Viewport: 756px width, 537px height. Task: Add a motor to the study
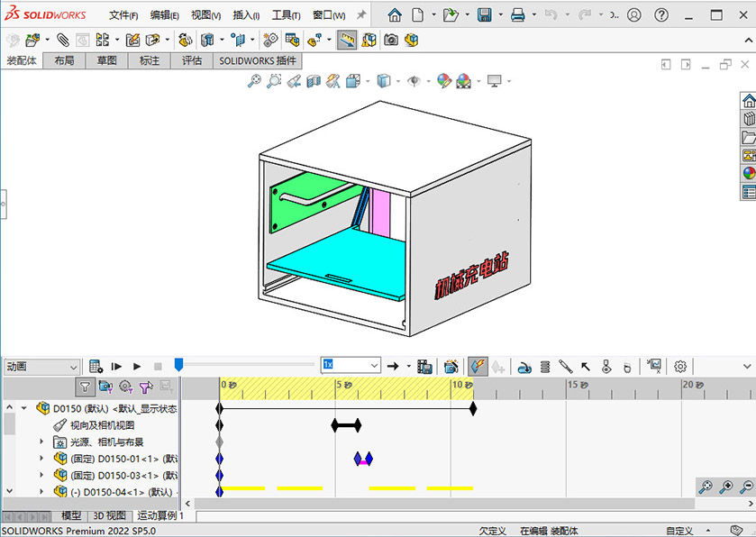point(524,366)
